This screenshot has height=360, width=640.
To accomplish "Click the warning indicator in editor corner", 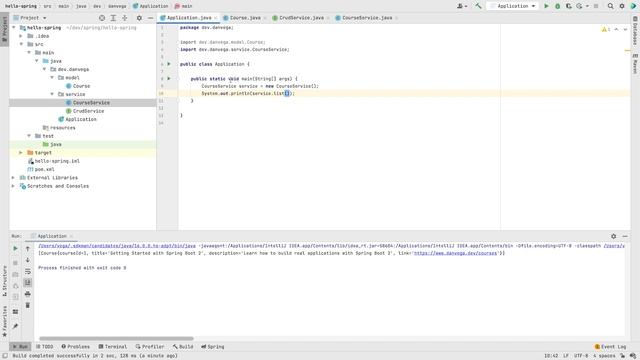I will pyautogui.click(x=606, y=29).
